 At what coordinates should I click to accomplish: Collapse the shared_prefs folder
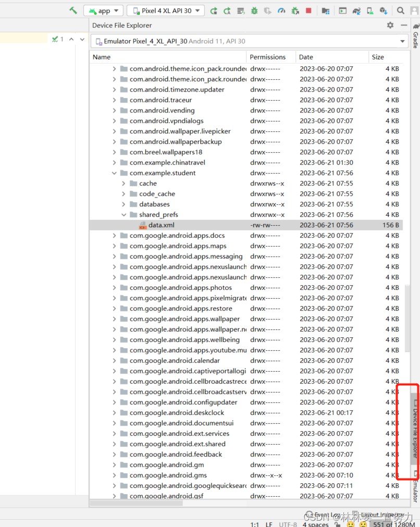click(124, 214)
